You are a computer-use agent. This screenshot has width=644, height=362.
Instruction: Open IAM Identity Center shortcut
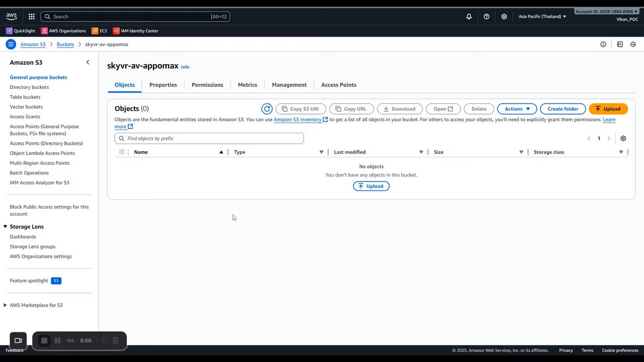point(136,31)
